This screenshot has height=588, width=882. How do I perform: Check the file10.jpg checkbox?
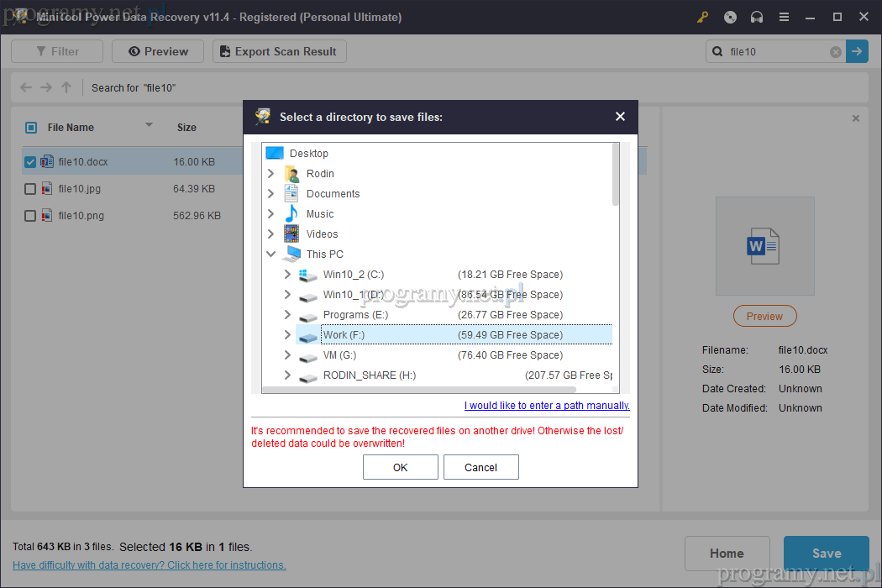30,189
